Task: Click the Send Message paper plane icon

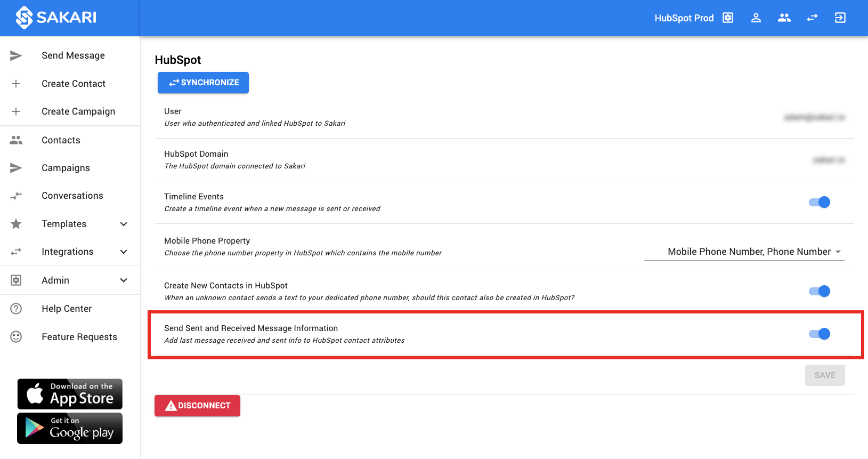Action: pos(16,55)
